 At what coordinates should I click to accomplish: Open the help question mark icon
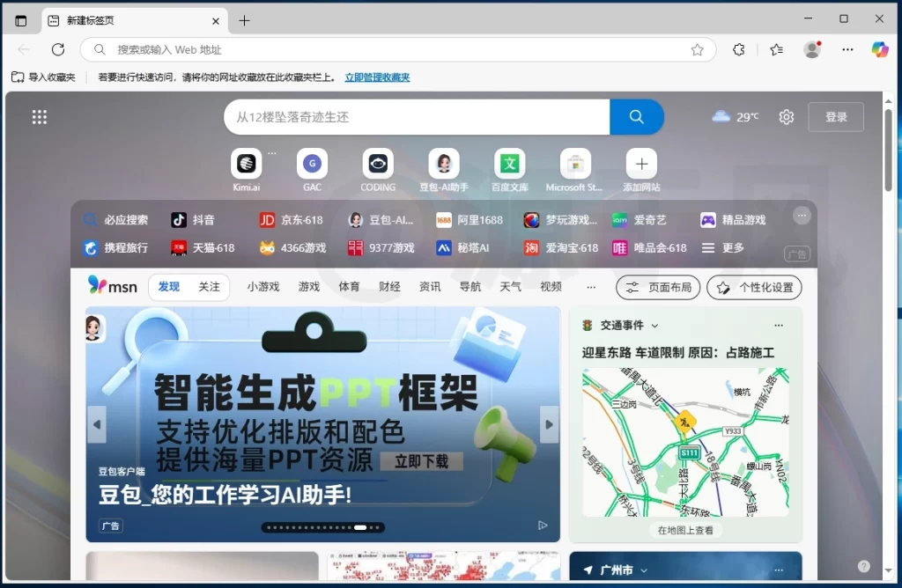863,566
